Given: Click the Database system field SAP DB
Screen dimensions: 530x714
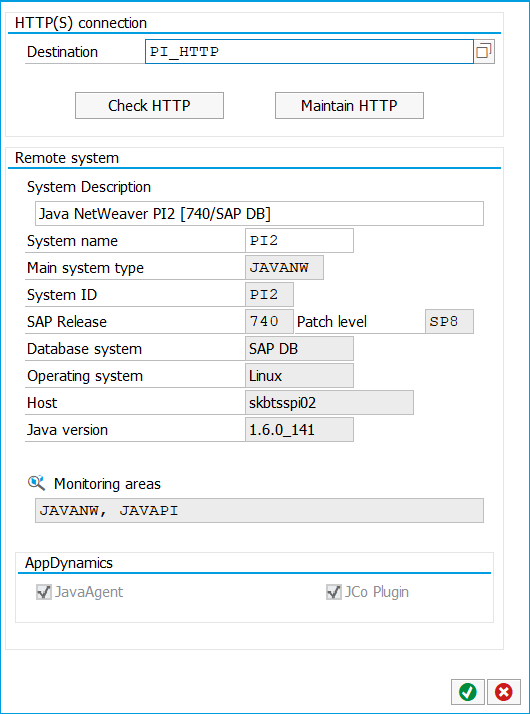Looking at the screenshot, I should click(x=299, y=349).
